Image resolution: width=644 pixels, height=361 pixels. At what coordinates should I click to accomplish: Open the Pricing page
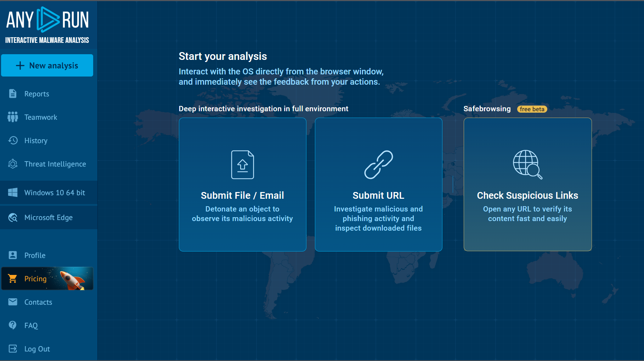(x=47, y=279)
